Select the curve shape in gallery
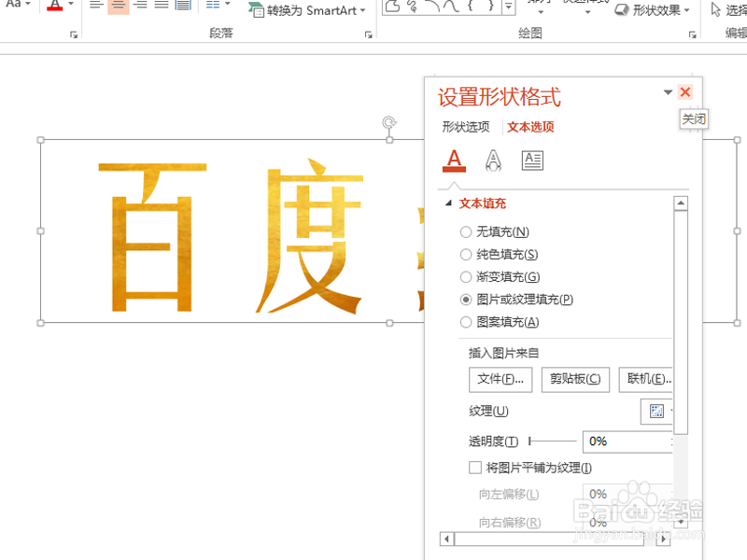Viewport: 747px width, 560px height. [x=451, y=6]
